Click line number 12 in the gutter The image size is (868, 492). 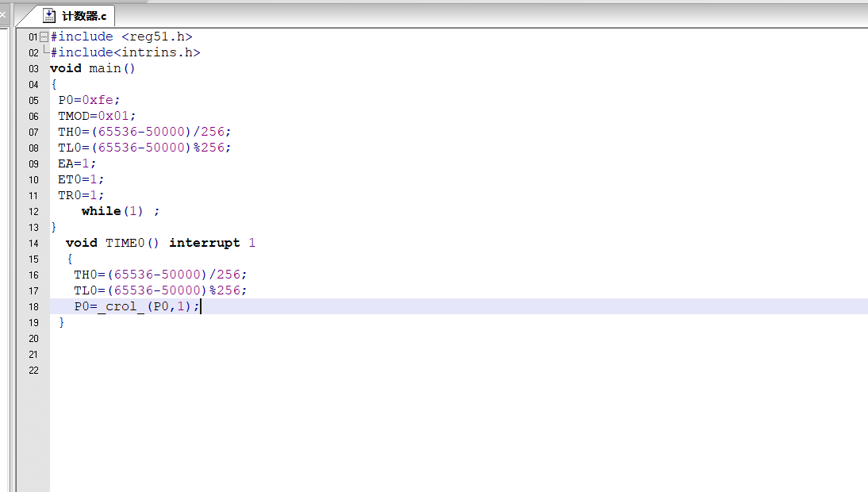click(x=34, y=212)
